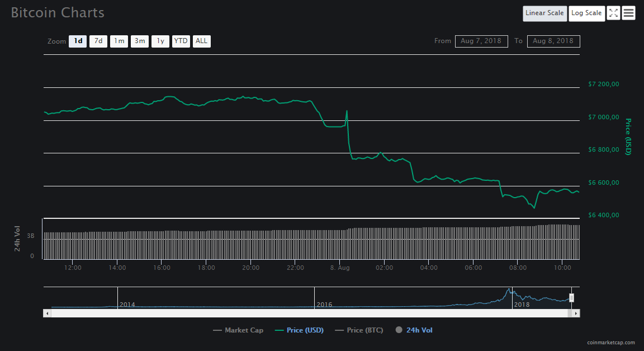Select the 7d zoom range
Screen dimensions: 644x351
(x=98, y=41)
